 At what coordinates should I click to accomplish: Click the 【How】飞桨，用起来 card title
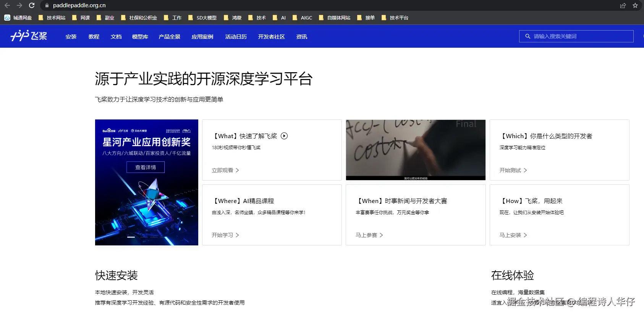[x=531, y=201]
